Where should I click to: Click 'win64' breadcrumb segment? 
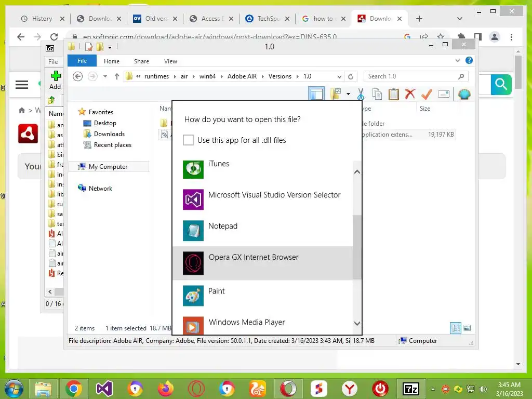pos(207,76)
